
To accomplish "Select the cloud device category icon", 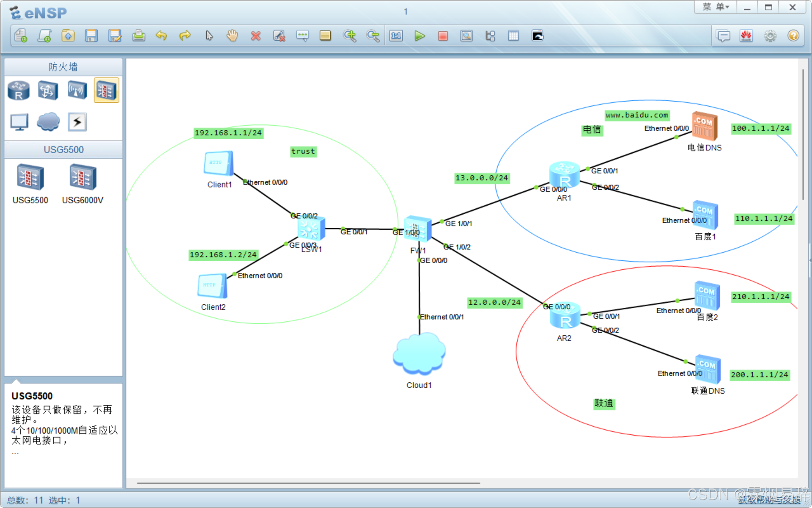I will click(48, 122).
